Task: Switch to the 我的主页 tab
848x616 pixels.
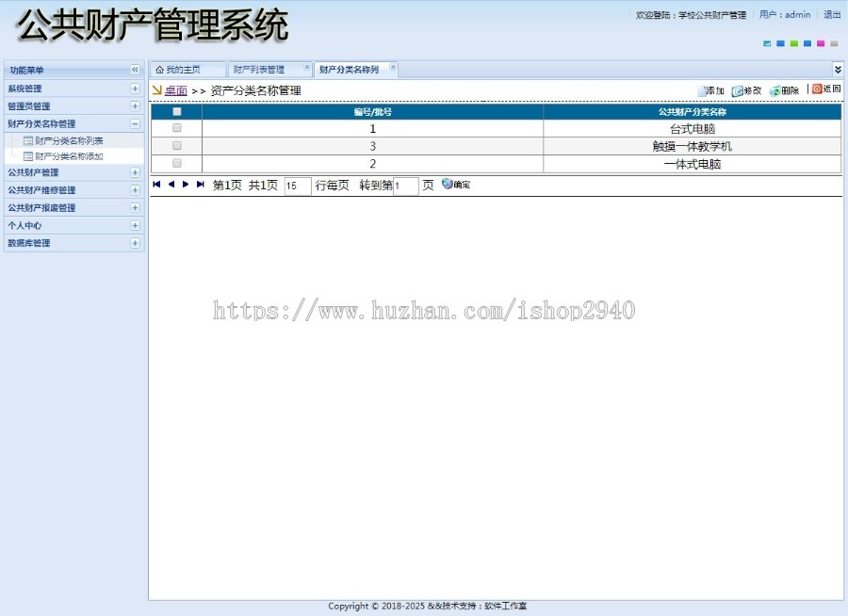Action: point(188,70)
